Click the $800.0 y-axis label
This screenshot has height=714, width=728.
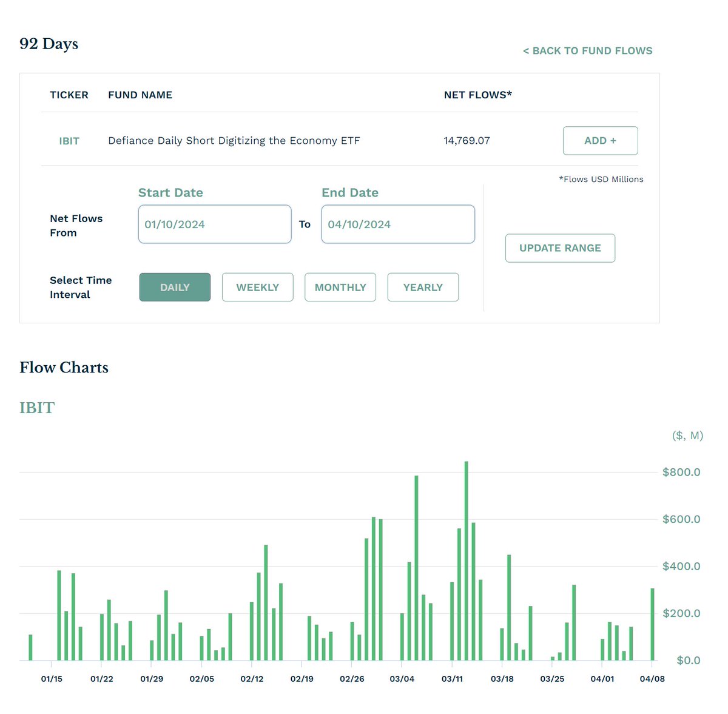click(x=681, y=472)
